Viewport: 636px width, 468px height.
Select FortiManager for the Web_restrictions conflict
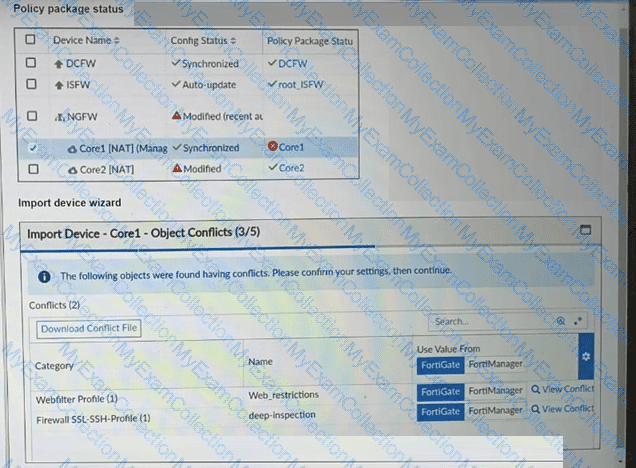[x=496, y=390]
